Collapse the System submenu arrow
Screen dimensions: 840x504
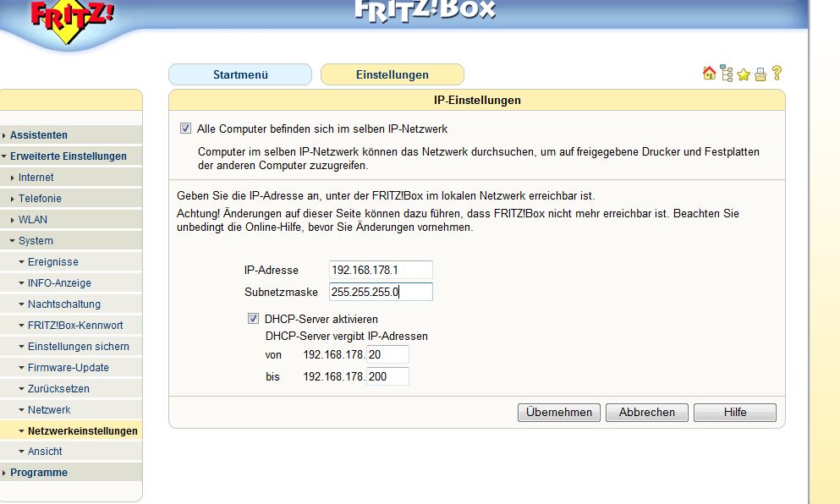coord(13,241)
